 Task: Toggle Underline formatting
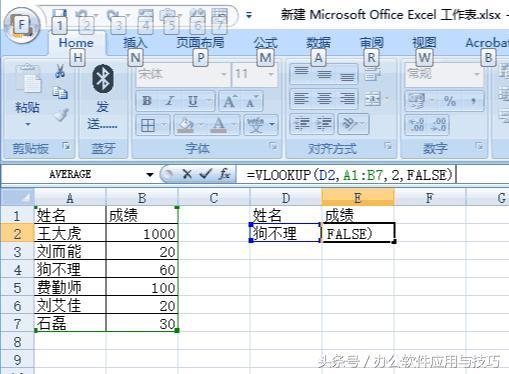(x=193, y=101)
